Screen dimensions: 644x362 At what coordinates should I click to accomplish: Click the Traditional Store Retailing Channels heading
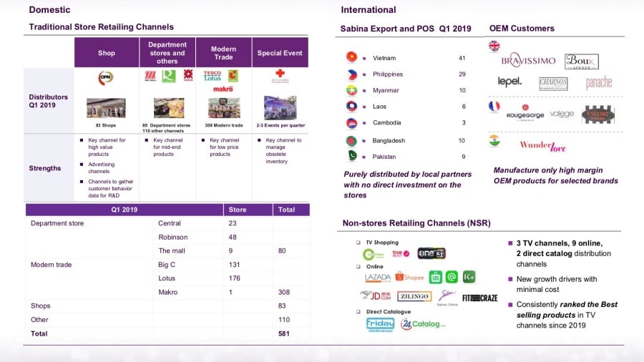coord(101,26)
